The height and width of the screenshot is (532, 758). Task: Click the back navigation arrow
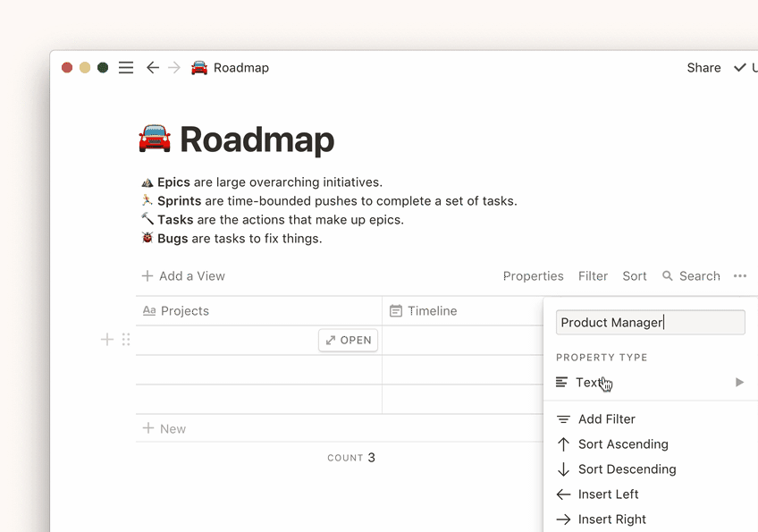[153, 68]
